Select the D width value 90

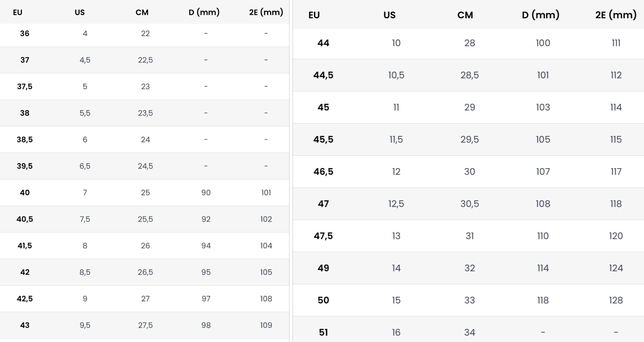[x=206, y=193]
